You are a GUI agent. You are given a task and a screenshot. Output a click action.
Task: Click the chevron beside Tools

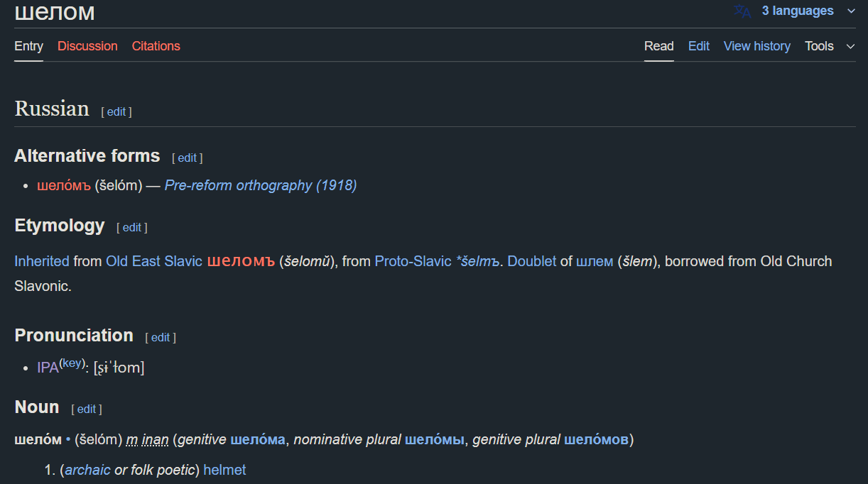click(850, 47)
